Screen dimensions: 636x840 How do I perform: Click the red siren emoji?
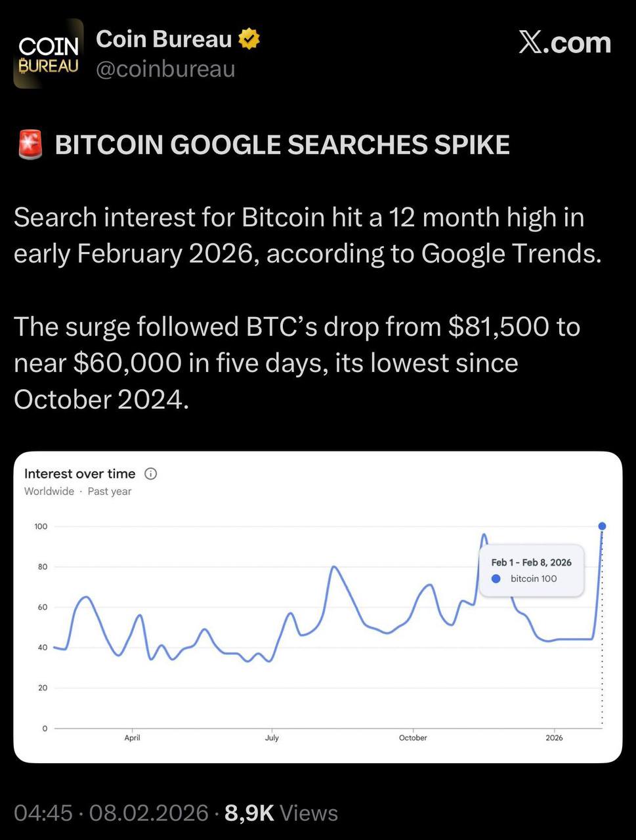(x=29, y=145)
